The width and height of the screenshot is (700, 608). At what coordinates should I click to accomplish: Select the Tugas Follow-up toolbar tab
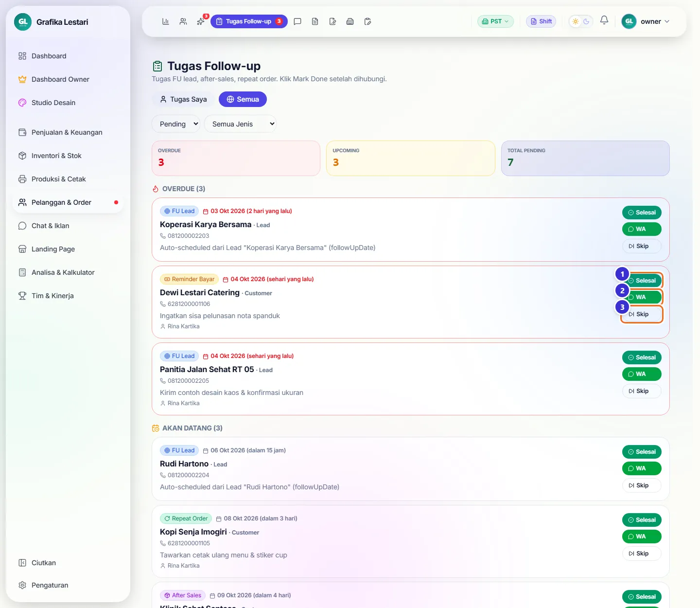click(249, 21)
